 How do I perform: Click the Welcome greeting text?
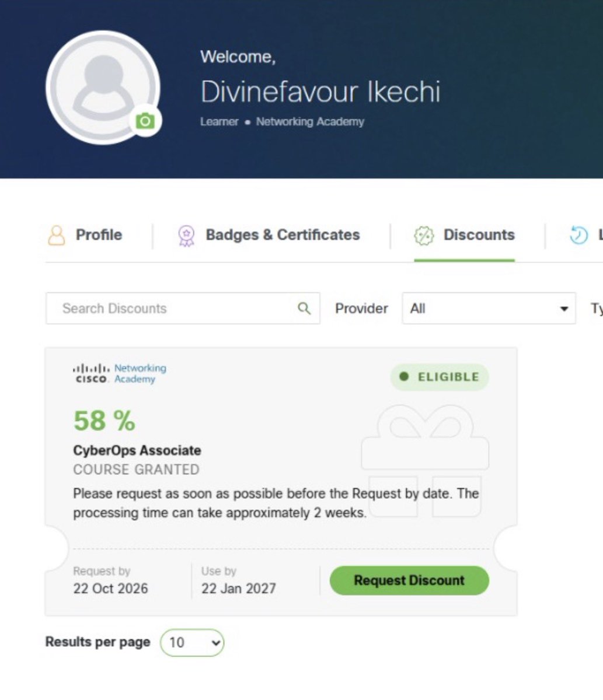pos(238,57)
